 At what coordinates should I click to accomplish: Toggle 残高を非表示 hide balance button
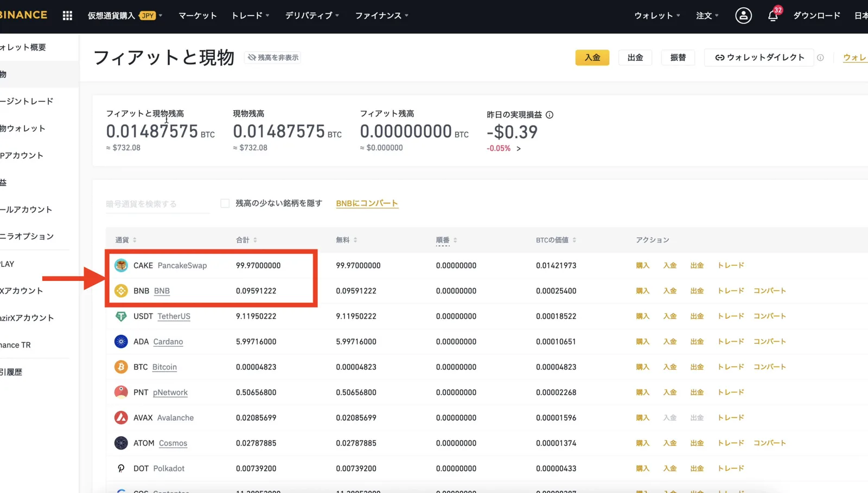273,57
